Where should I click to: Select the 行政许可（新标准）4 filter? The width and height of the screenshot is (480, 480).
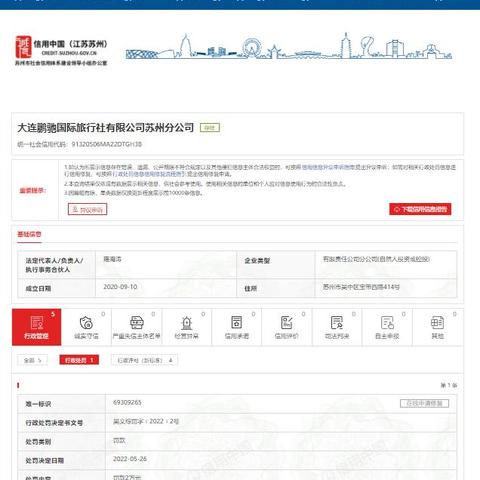(144, 360)
